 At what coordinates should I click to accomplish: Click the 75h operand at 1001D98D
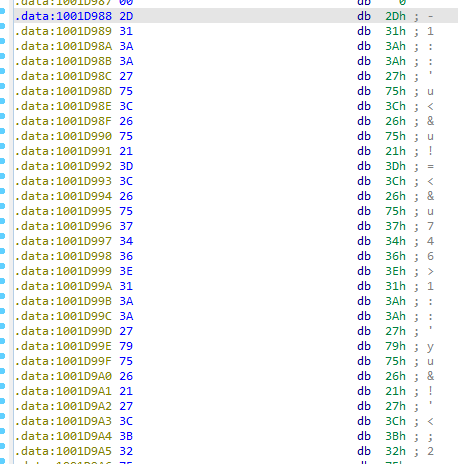pos(395,91)
